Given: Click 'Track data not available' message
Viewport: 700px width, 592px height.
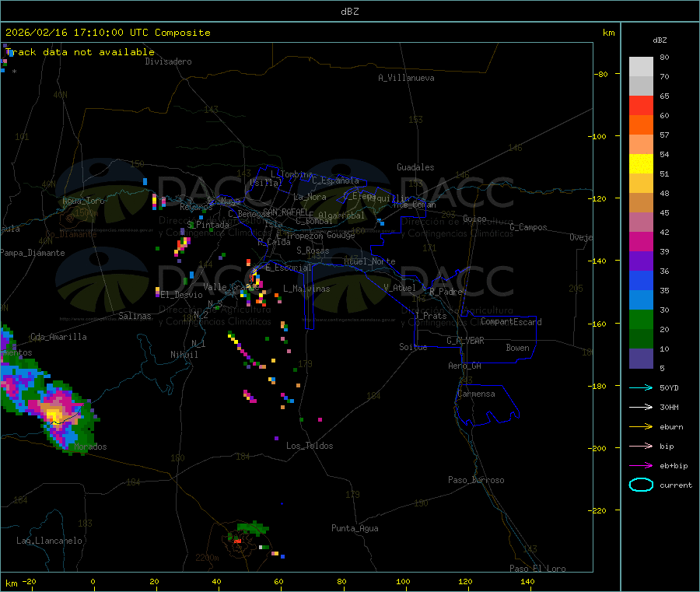Looking at the screenshot, I should click(80, 52).
